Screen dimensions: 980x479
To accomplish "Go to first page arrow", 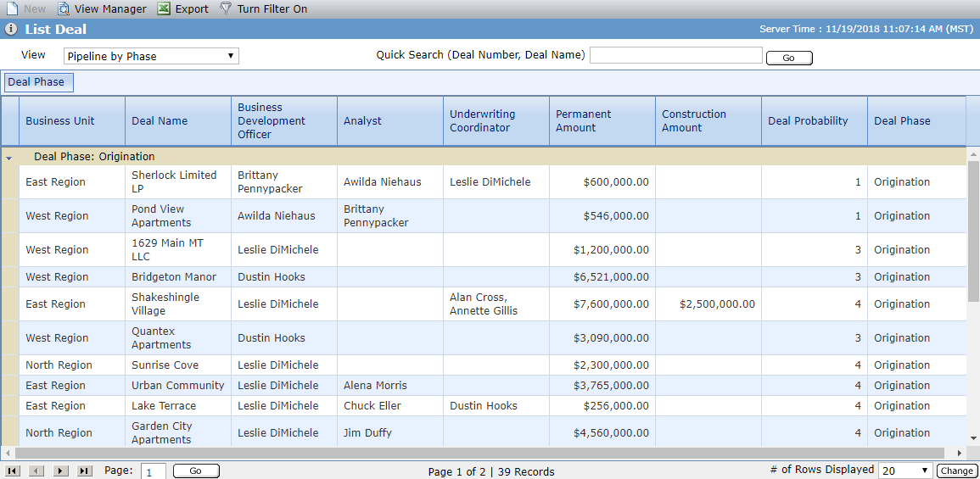I will (13, 471).
